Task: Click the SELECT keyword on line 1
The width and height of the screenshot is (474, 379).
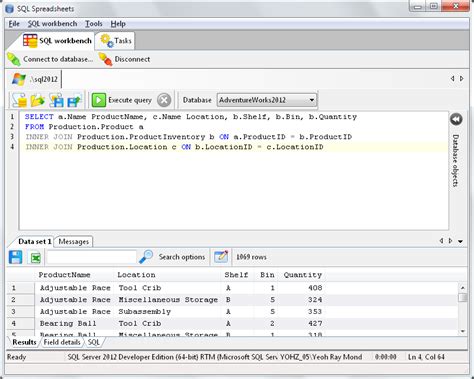Action: [39, 117]
